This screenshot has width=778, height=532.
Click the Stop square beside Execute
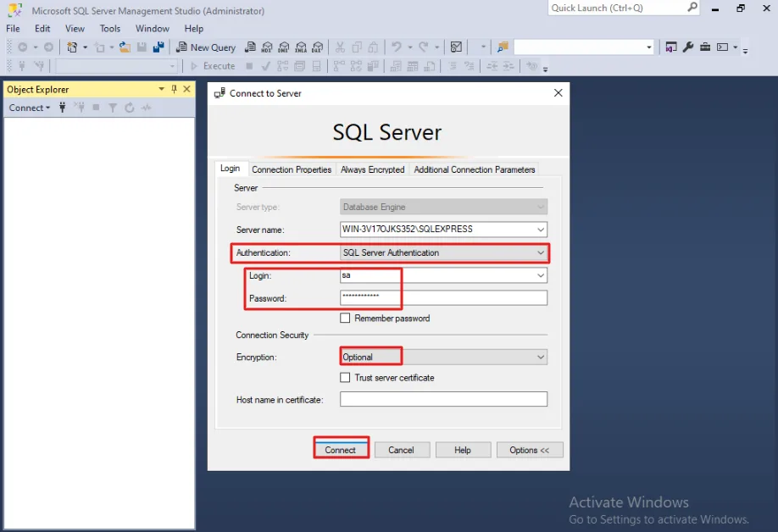[x=249, y=66]
